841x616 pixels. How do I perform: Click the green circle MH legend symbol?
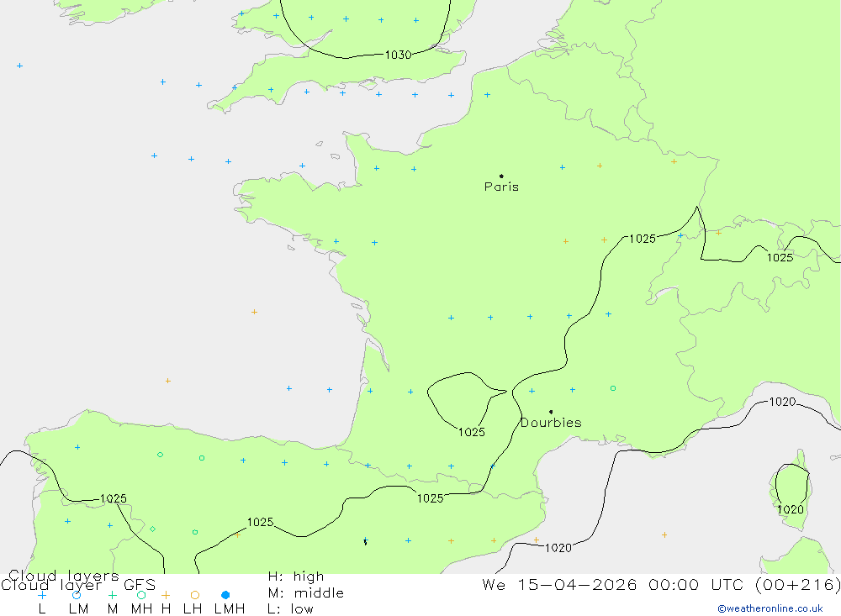tap(141, 595)
